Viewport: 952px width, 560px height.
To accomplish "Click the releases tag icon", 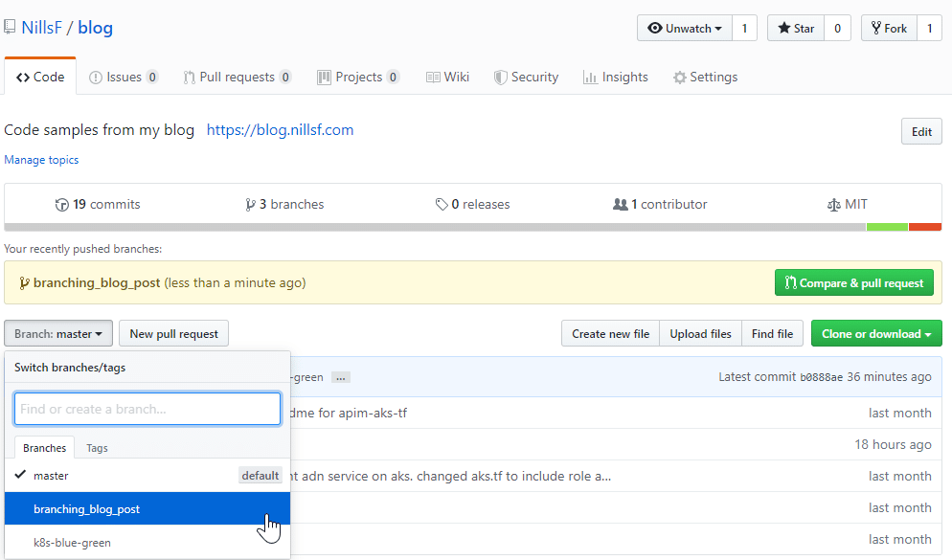I will point(442,205).
